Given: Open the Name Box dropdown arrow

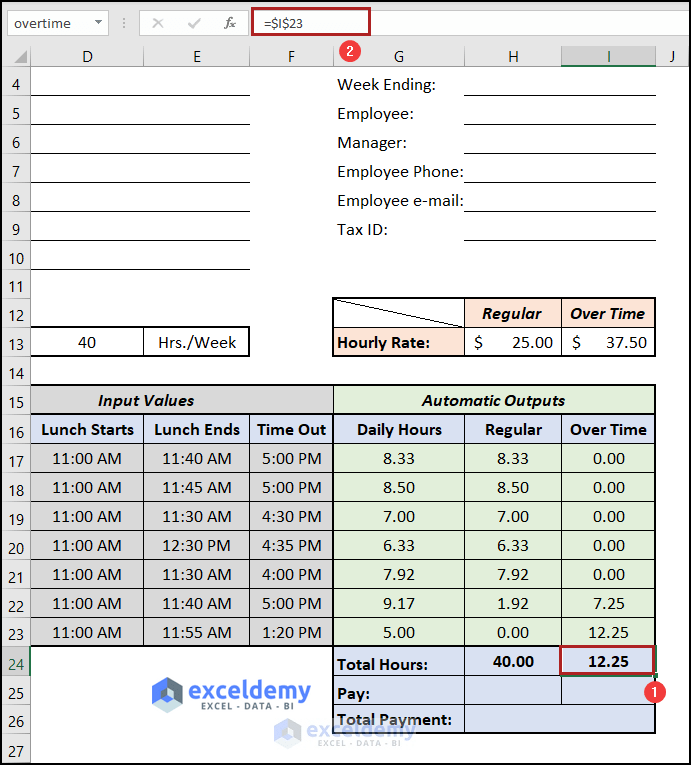Looking at the screenshot, I should pyautogui.click(x=98, y=22).
